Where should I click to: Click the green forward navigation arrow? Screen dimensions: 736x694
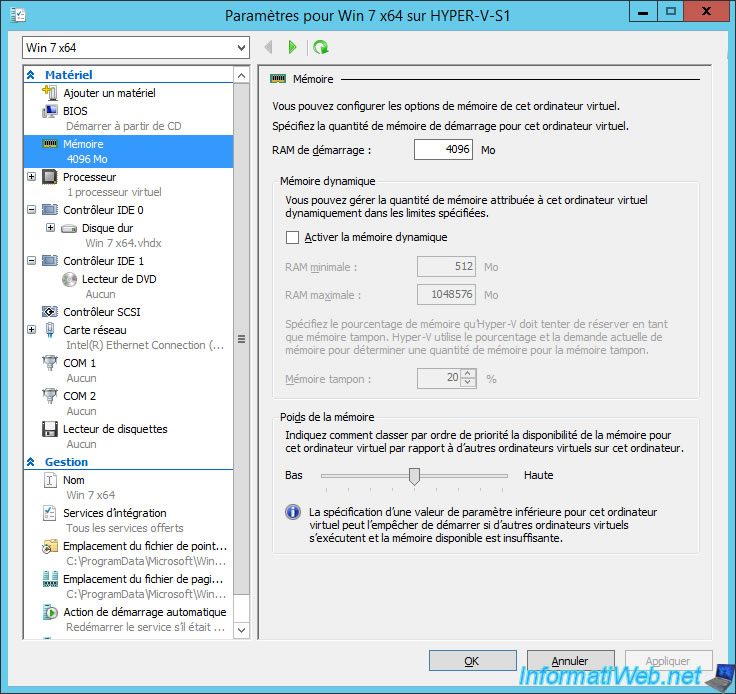coord(292,47)
